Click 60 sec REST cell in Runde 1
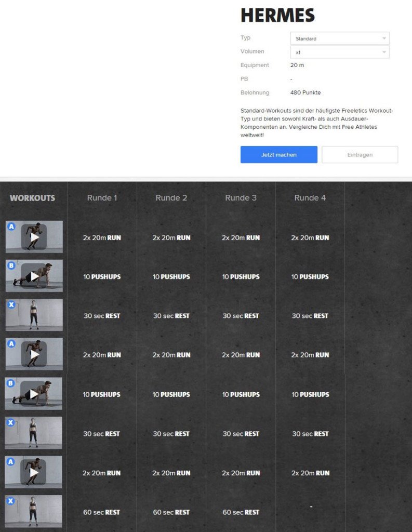 click(x=101, y=512)
